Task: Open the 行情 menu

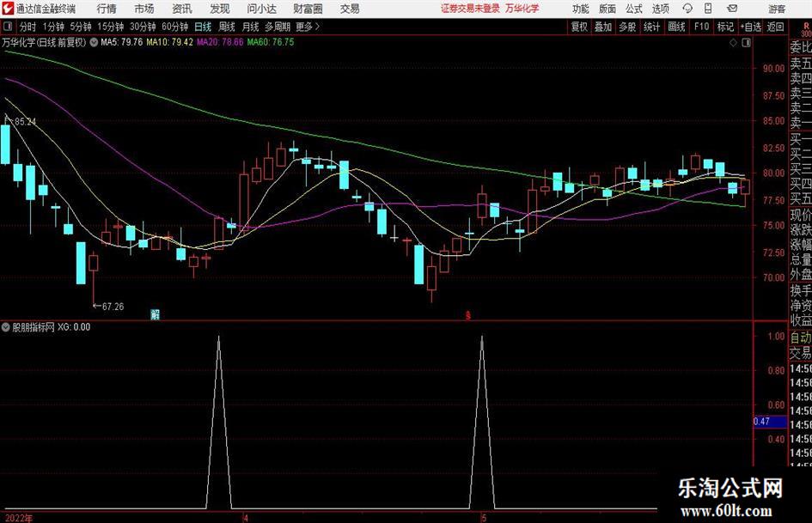Action: [107, 9]
